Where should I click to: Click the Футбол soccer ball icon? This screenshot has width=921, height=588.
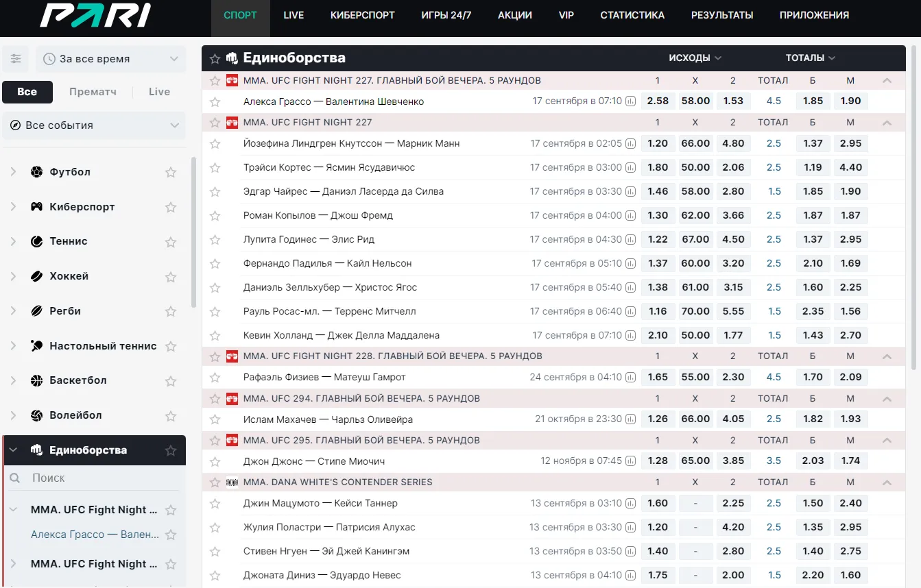pos(37,172)
